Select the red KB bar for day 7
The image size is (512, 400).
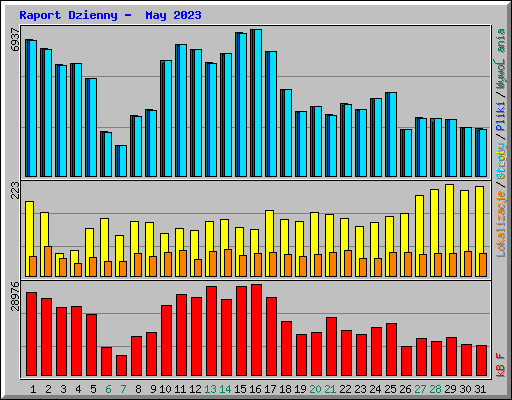(x=121, y=365)
